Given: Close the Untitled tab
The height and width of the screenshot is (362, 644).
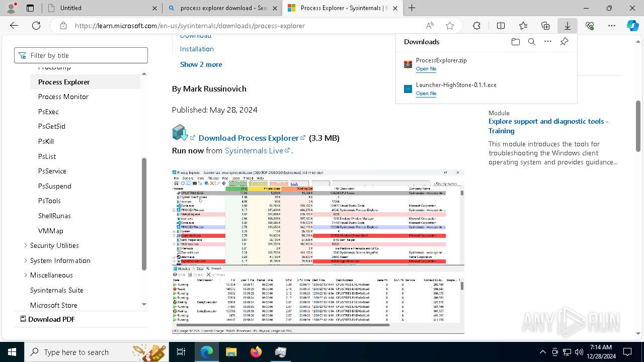Looking at the screenshot, I should (x=154, y=8).
